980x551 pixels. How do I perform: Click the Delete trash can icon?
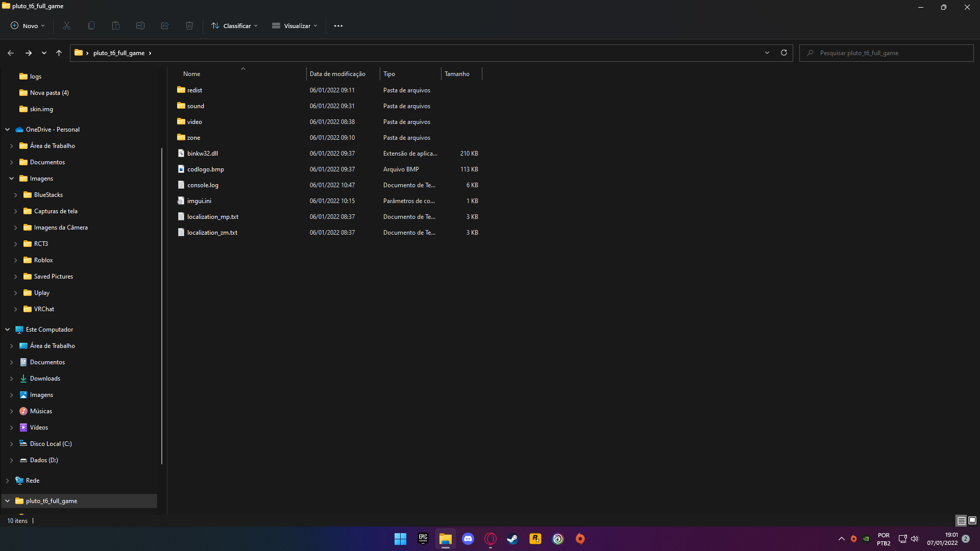coord(189,26)
